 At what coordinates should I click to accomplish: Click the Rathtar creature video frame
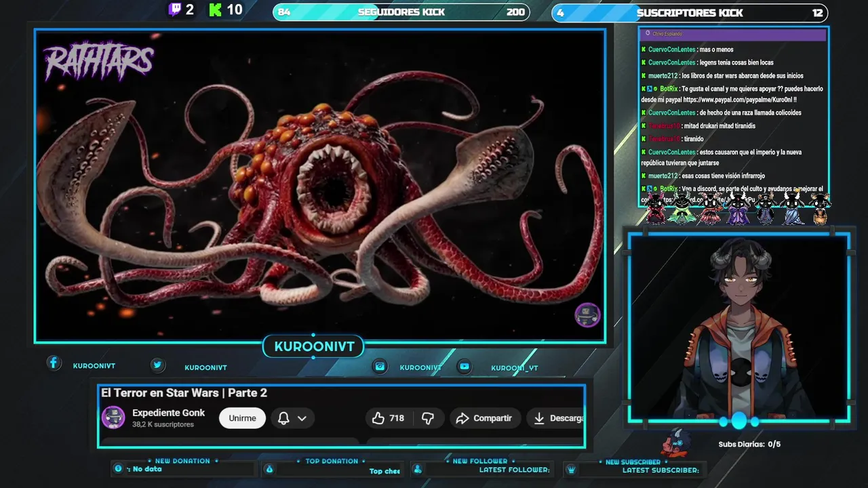coord(320,185)
